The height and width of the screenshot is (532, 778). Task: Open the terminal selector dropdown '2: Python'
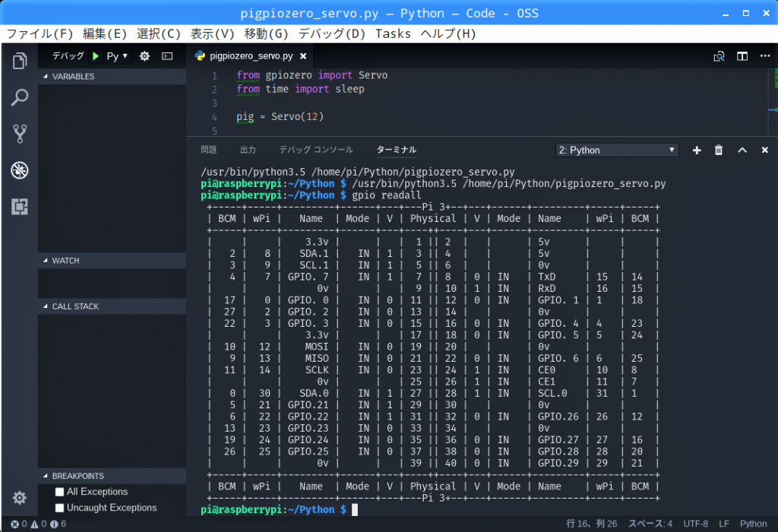click(x=616, y=150)
